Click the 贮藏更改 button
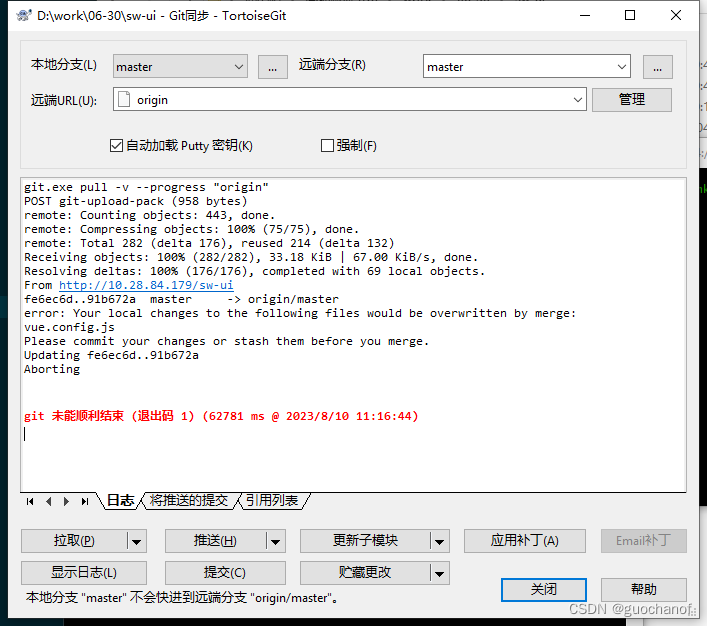The image size is (707, 626). tap(365, 573)
